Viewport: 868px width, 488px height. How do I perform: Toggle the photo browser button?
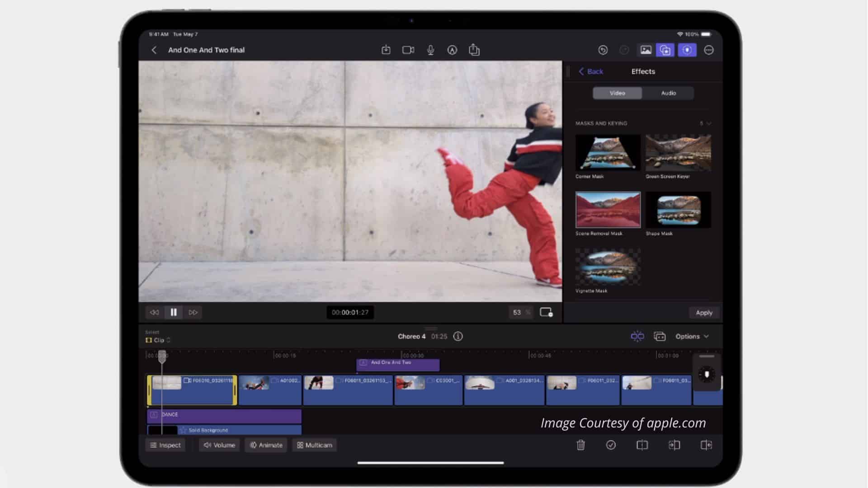(x=646, y=50)
